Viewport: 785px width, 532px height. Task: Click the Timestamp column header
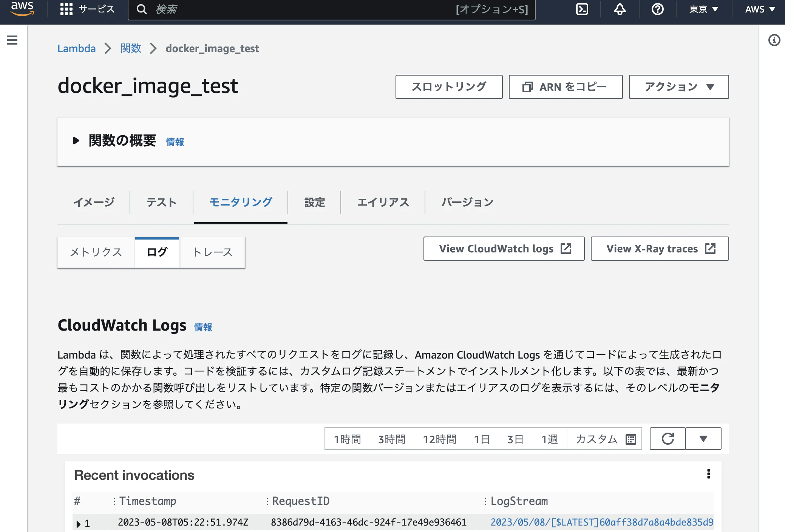148,501
